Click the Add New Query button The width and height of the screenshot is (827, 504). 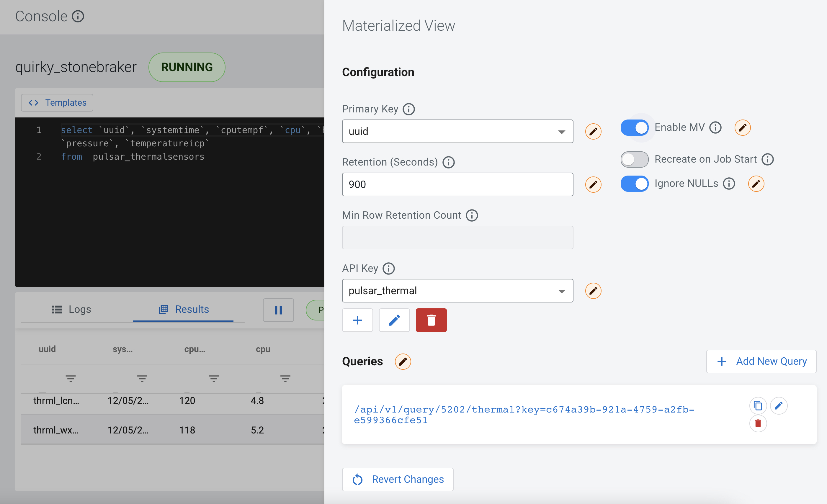click(761, 361)
